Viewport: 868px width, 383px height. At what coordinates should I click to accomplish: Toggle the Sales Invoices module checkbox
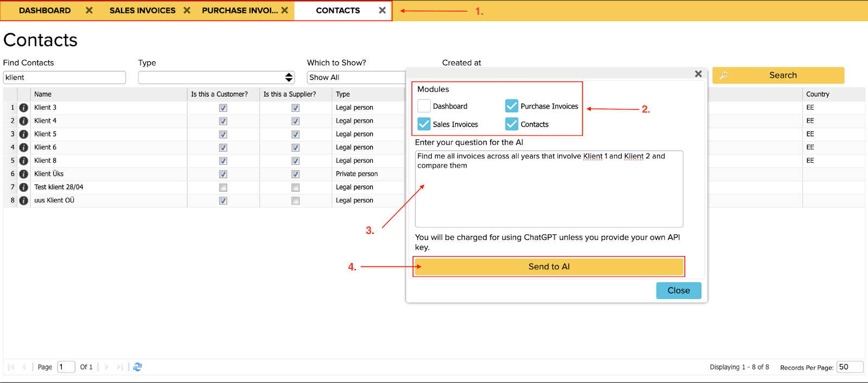[424, 124]
